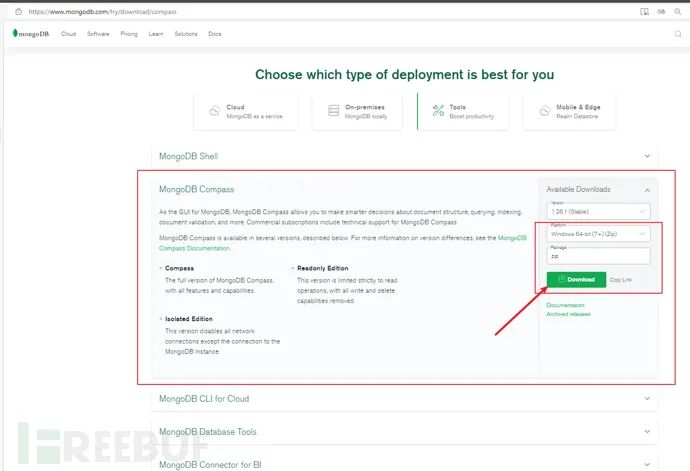Click the MongoDB Compass section heading
Image resolution: width=690 pixels, height=471 pixels.
(x=197, y=189)
